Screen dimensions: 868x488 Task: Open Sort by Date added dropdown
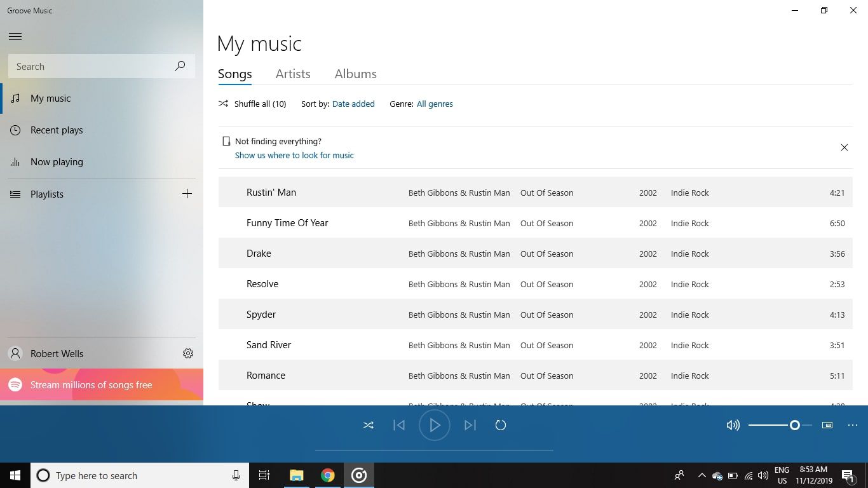353,104
